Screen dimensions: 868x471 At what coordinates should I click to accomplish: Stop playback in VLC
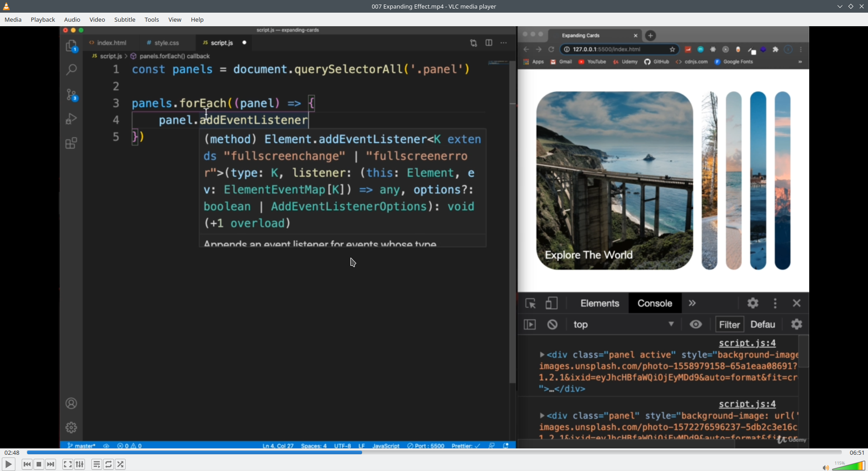[x=39, y=464]
